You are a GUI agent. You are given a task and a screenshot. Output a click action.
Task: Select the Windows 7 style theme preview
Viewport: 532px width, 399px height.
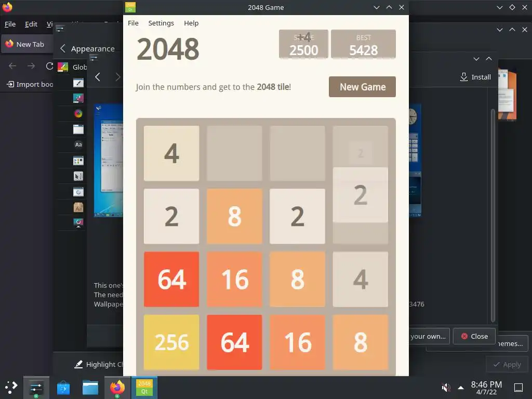click(109, 161)
